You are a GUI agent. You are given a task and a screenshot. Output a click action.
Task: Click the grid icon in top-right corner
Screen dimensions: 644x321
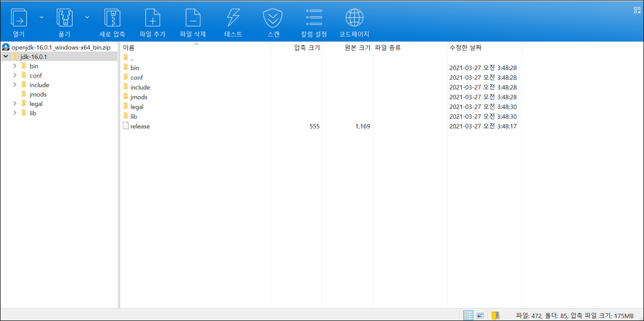click(x=637, y=9)
